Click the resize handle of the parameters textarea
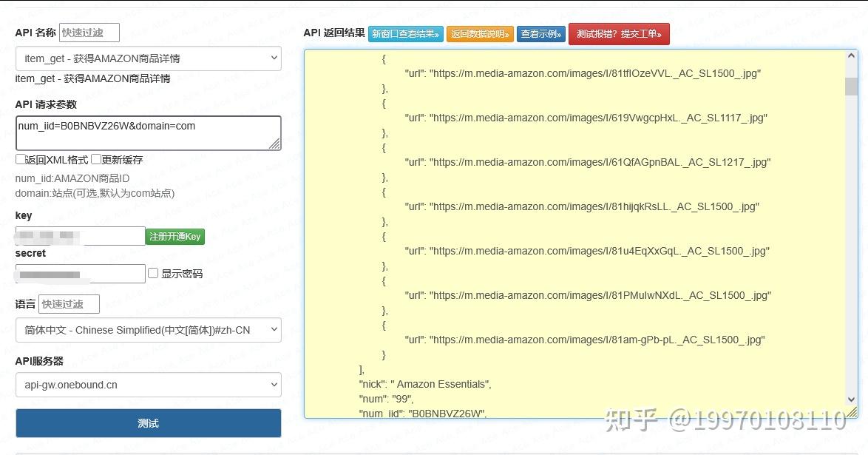 [275, 144]
